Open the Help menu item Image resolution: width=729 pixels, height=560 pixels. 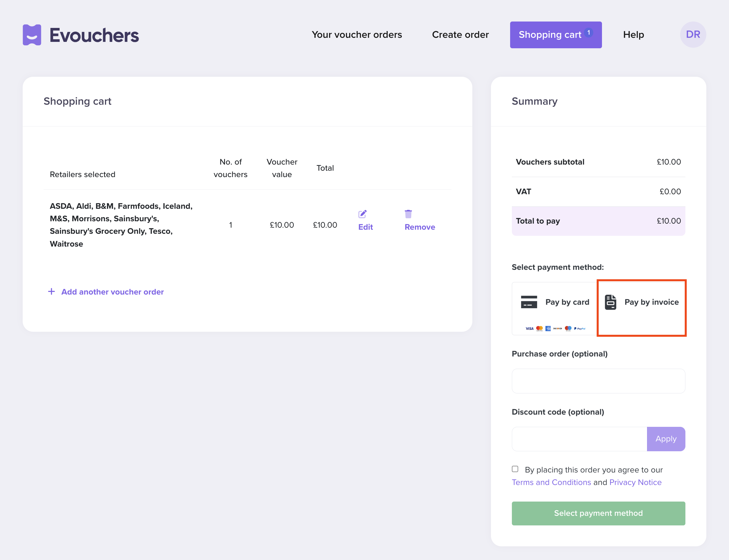pos(633,35)
